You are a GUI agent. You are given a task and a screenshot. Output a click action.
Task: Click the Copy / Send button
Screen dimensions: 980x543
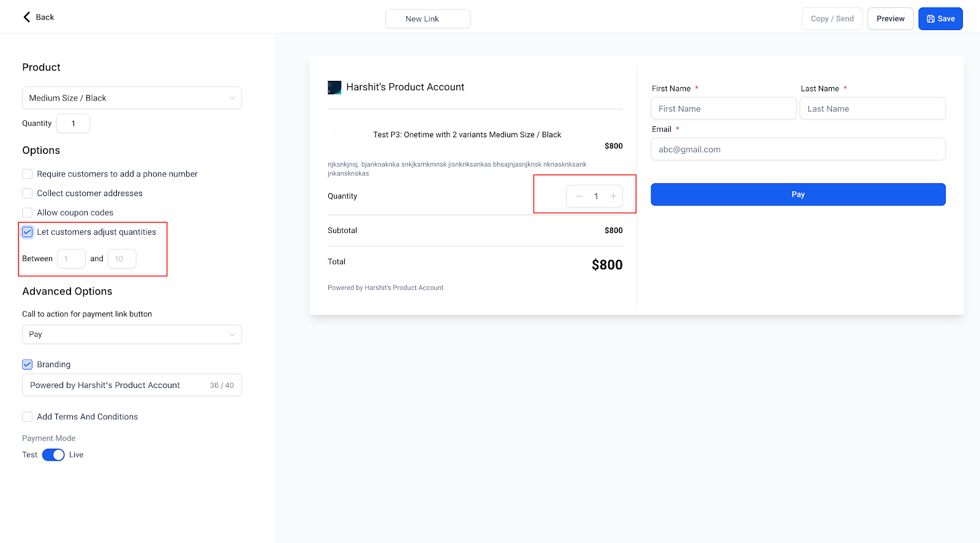tap(832, 19)
